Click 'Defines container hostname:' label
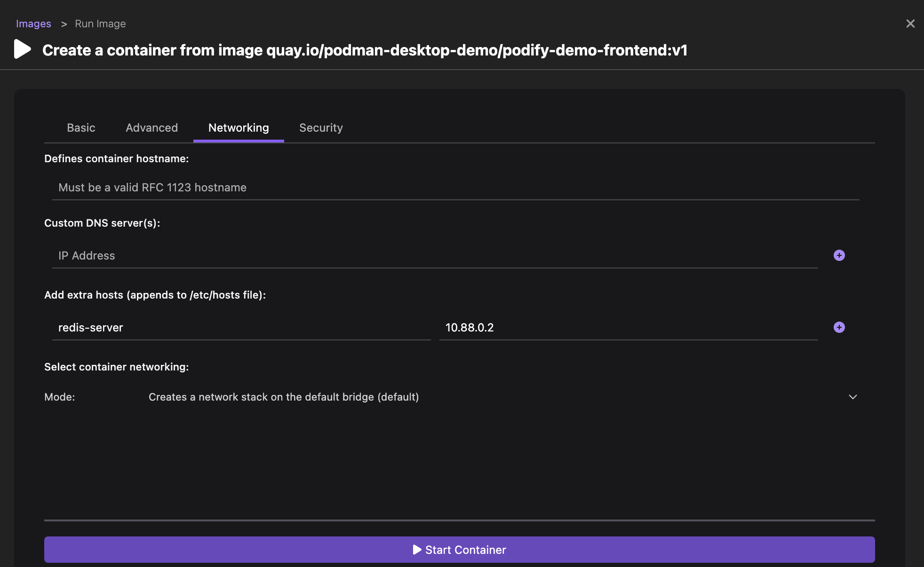The height and width of the screenshot is (567, 924). click(x=116, y=159)
